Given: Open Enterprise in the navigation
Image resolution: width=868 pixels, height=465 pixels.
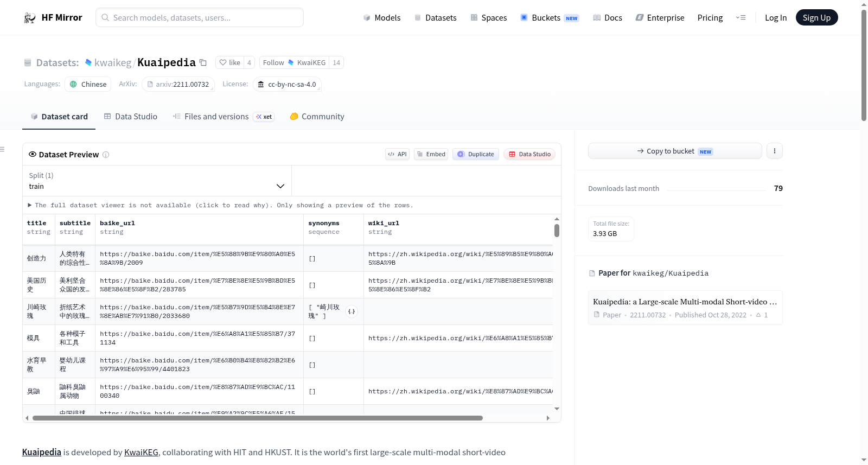Looking at the screenshot, I should click(660, 18).
